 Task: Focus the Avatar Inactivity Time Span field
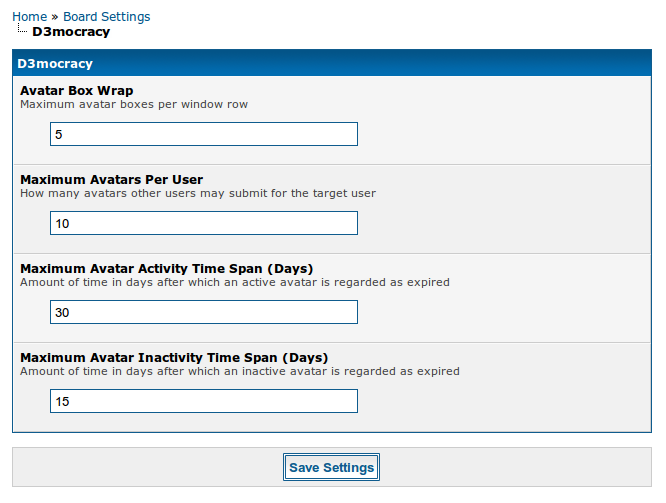(x=203, y=401)
